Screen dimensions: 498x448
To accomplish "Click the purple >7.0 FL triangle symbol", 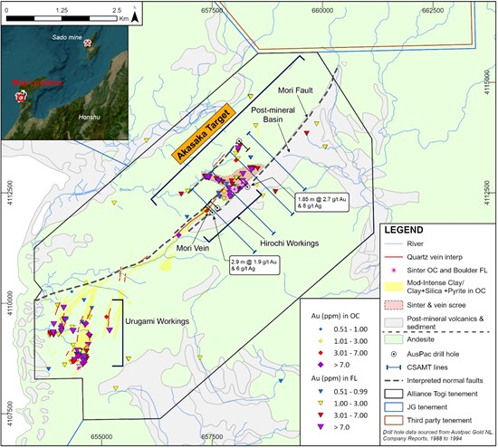I will [x=321, y=427].
